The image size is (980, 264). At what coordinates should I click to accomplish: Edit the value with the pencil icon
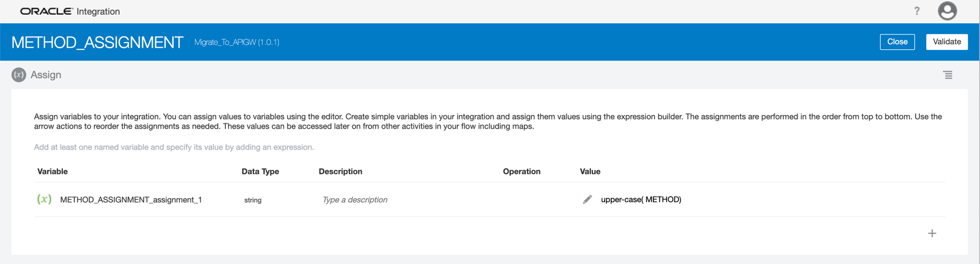587,199
